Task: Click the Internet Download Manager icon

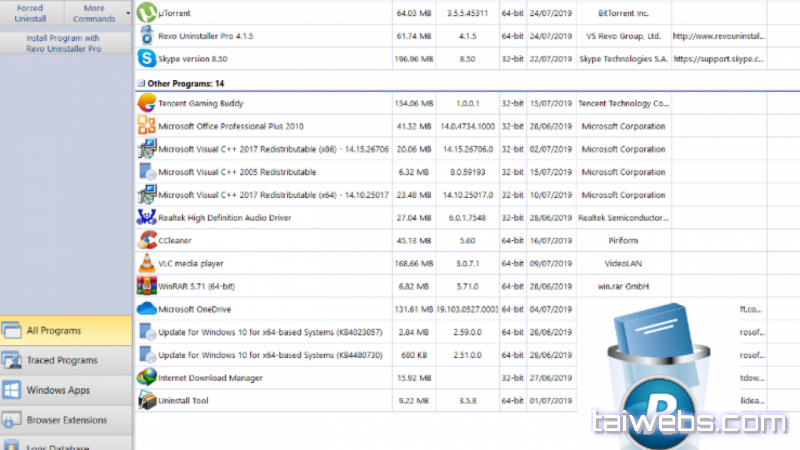Action: [x=146, y=378]
